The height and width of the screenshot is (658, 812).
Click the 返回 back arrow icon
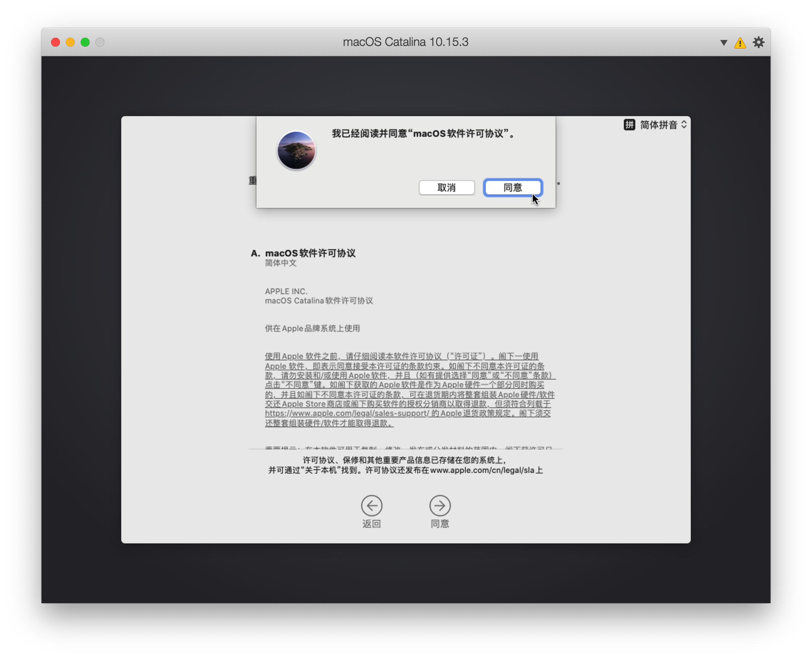(x=372, y=506)
